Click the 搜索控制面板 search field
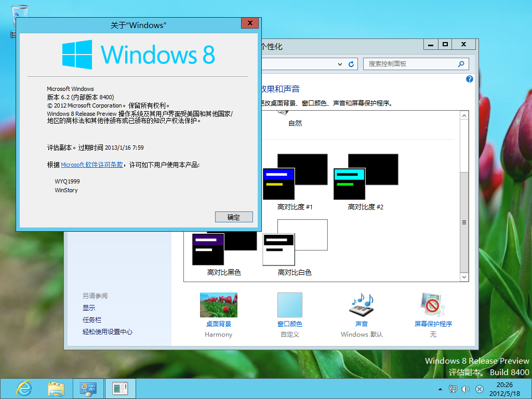532x399 pixels. 416,64
